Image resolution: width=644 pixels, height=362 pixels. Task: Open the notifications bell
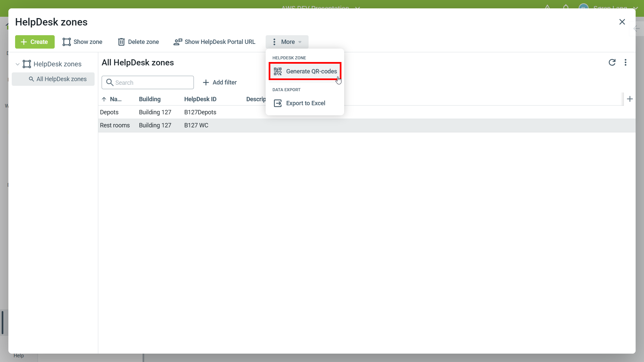(566, 7)
